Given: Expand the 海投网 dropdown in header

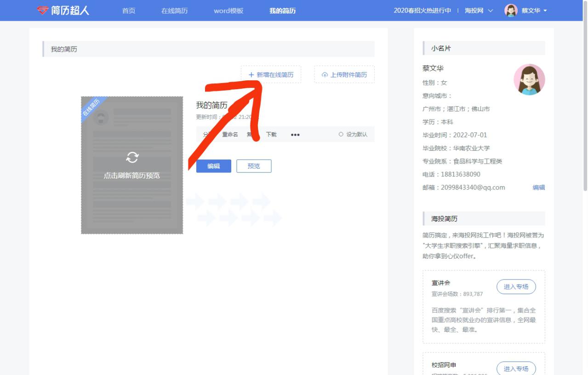Looking at the screenshot, I should [x=479, y=11].
